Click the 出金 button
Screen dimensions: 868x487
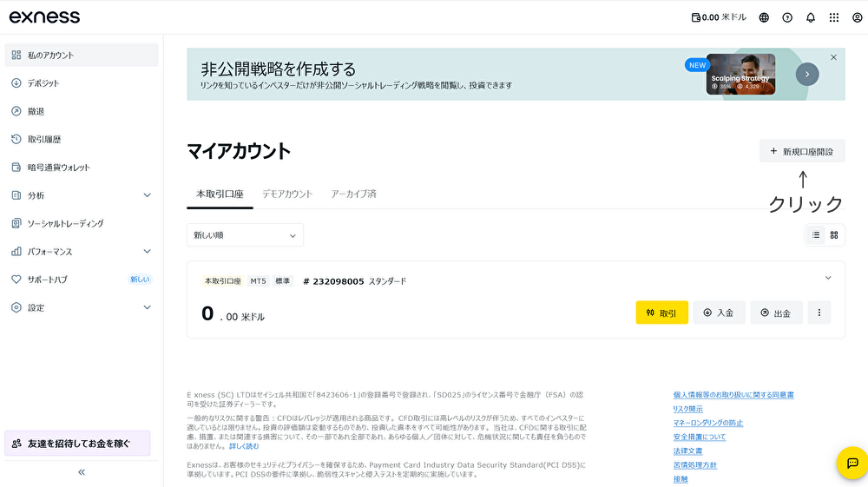click(776, 313)
